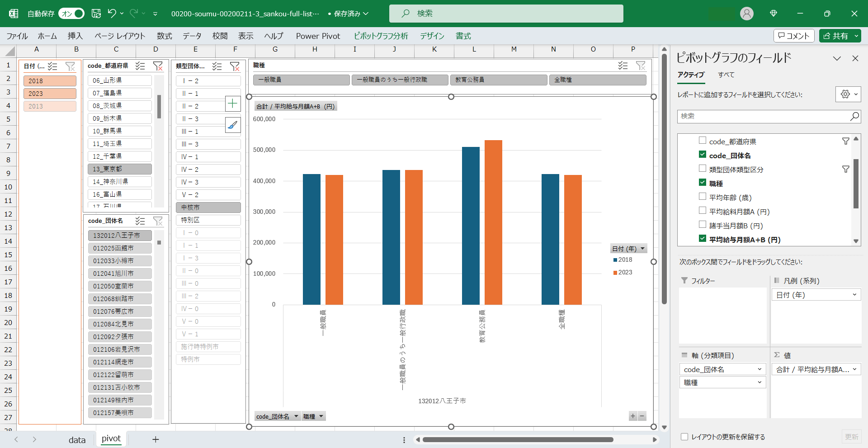Viewport: 868px width, 448px height.
Task: Open the 日付 (年) legend dropdown in chart
Action: pyautogui.click(x=642, y=249)
